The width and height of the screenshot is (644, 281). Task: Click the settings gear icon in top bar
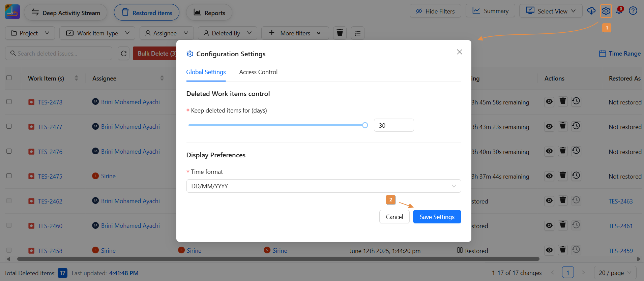[x=606, y=11]
